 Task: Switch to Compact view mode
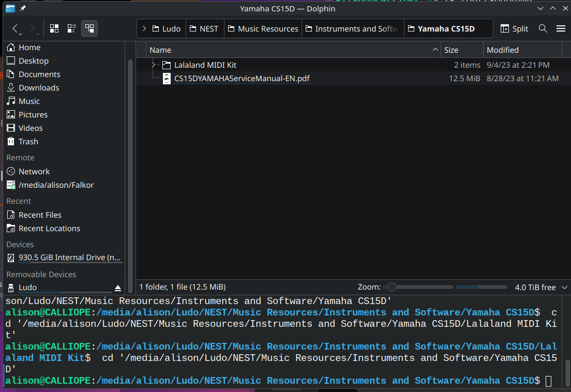[x=72, y=28]
